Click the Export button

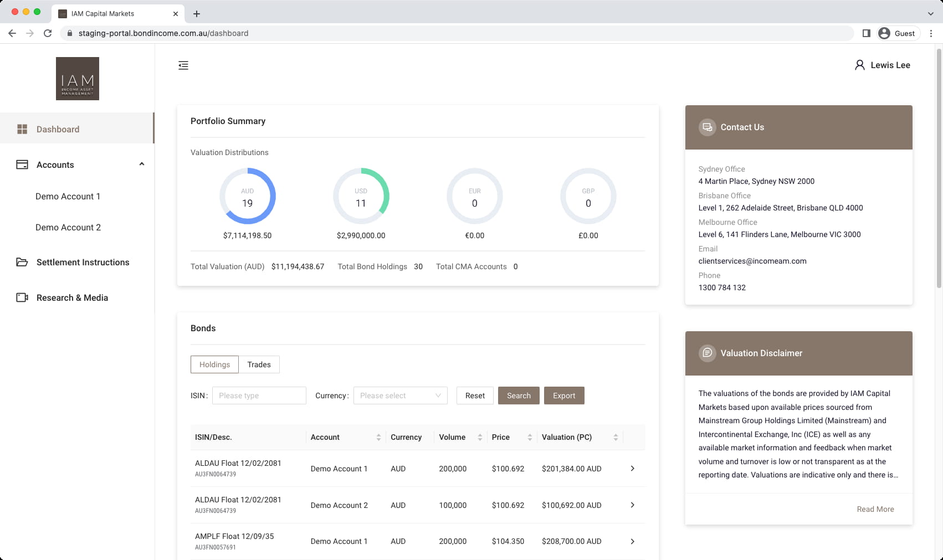(x=564, y=395)
